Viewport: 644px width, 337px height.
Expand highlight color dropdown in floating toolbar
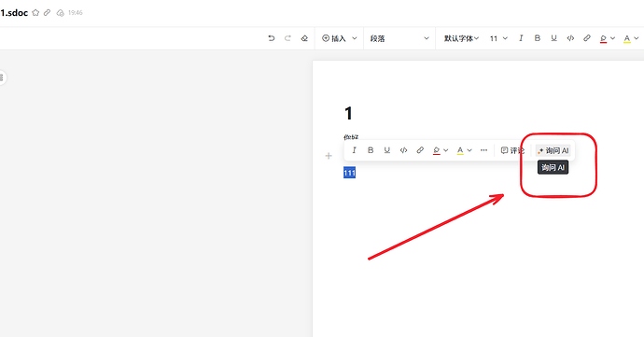coord(445,150)
